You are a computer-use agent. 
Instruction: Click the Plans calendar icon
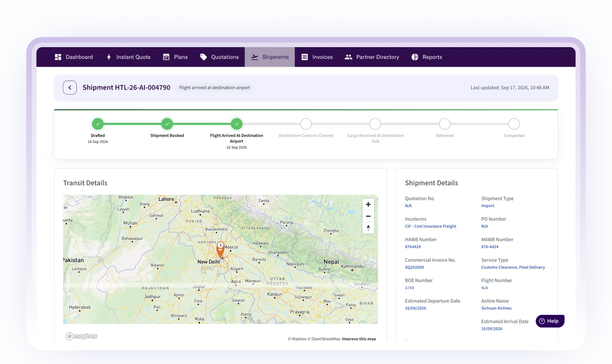[x=166, y=57]
